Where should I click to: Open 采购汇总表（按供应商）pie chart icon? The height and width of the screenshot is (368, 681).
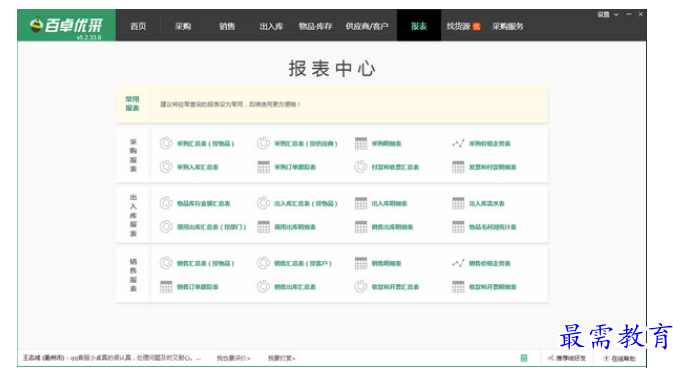263,143
